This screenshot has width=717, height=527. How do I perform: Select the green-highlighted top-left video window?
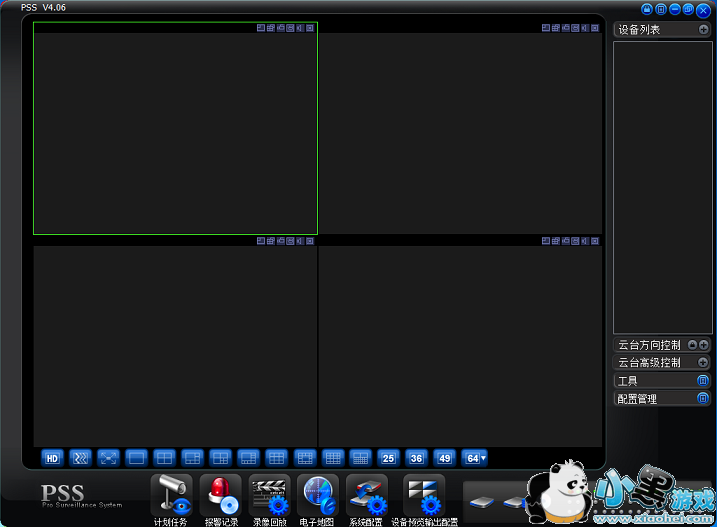[176, 129]
